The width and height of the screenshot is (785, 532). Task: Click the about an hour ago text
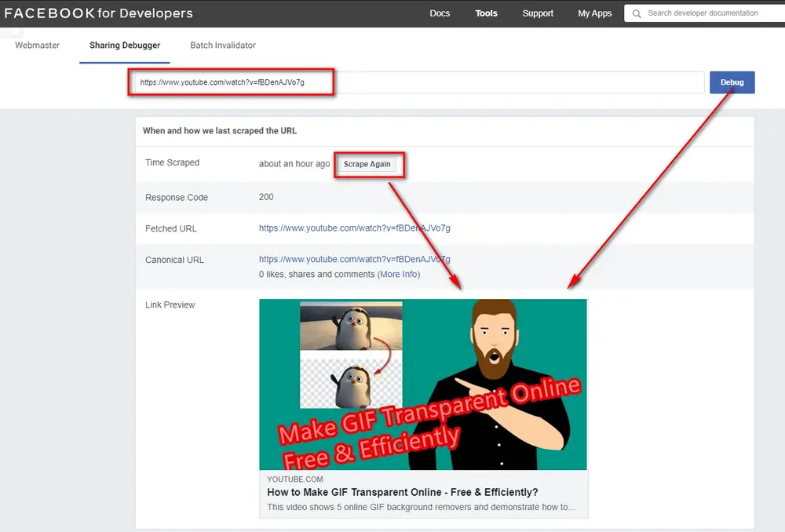pyautogui.click(x=294, y=164)
